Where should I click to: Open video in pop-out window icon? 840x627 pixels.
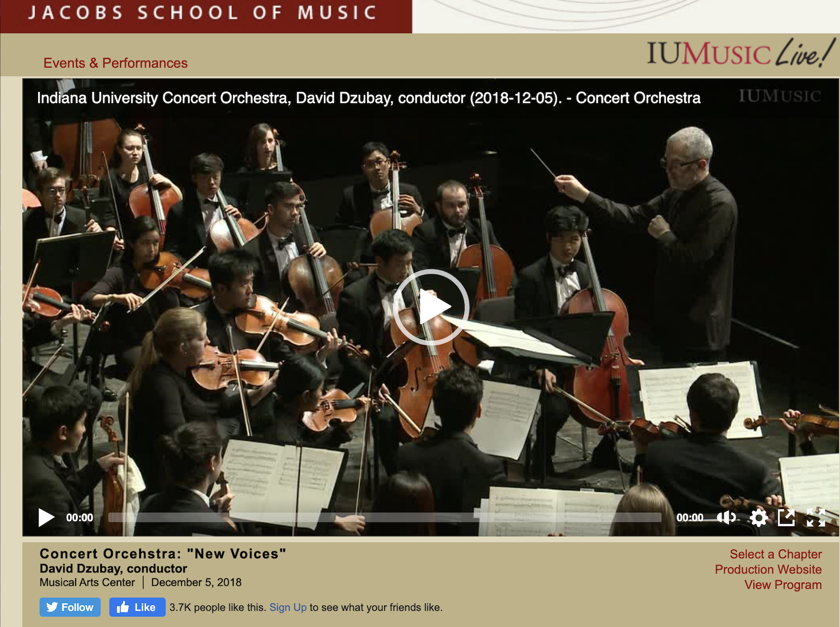[x=786, y=517]
